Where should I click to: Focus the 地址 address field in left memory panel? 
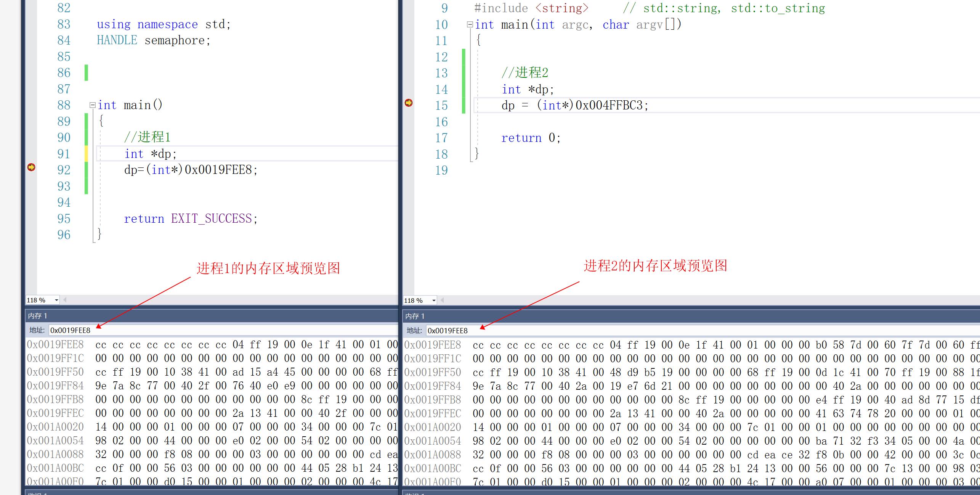coord(223,330)
